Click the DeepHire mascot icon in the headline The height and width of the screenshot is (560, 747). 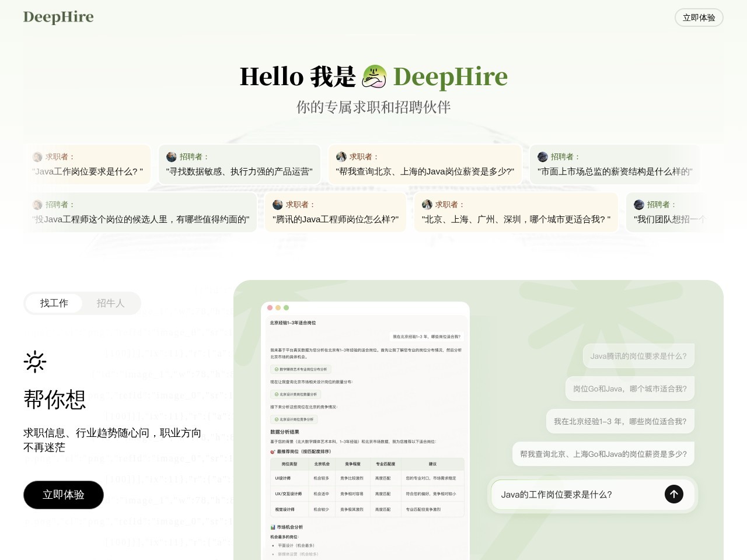(374, 76)
